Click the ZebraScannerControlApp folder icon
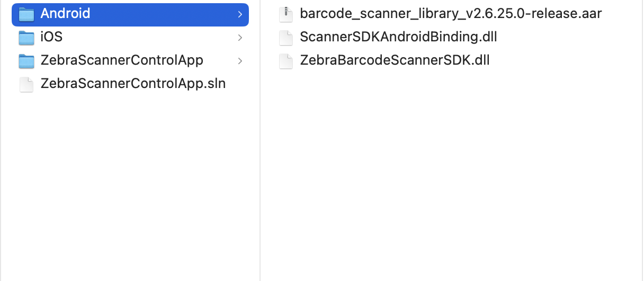Viewport: 644px width, 281px height. point(26,61)
